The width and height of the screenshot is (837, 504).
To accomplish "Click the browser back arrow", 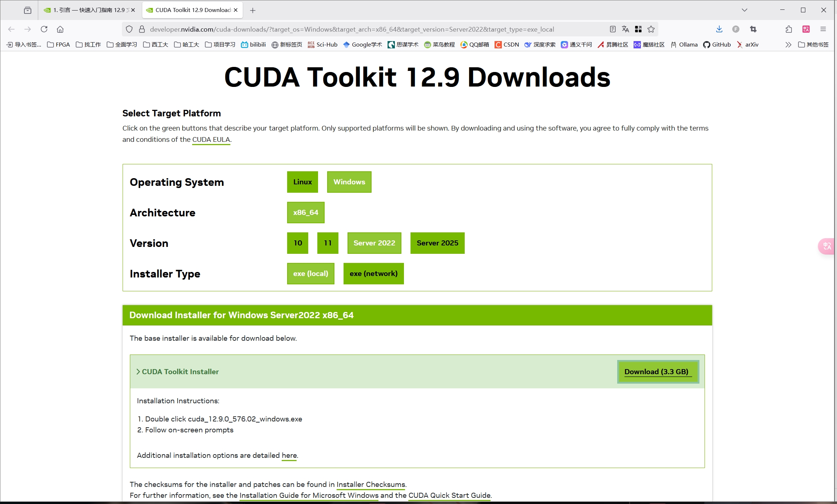I will point(11,29).
